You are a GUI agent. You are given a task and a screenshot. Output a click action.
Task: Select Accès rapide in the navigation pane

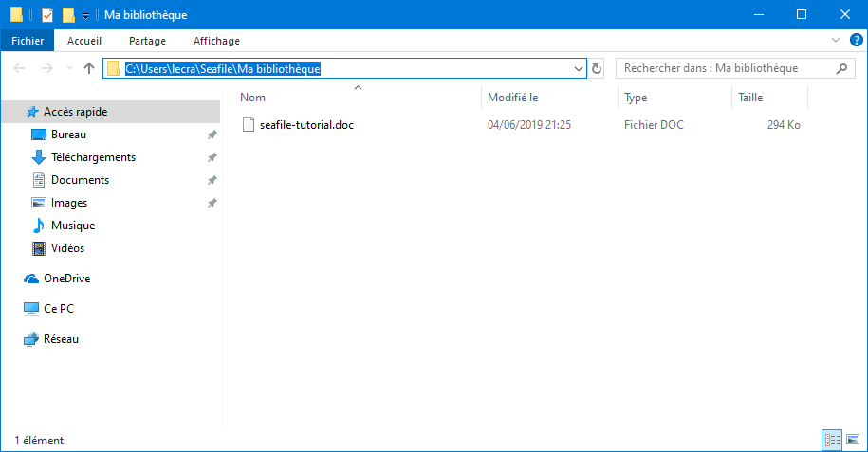(111, 112)
